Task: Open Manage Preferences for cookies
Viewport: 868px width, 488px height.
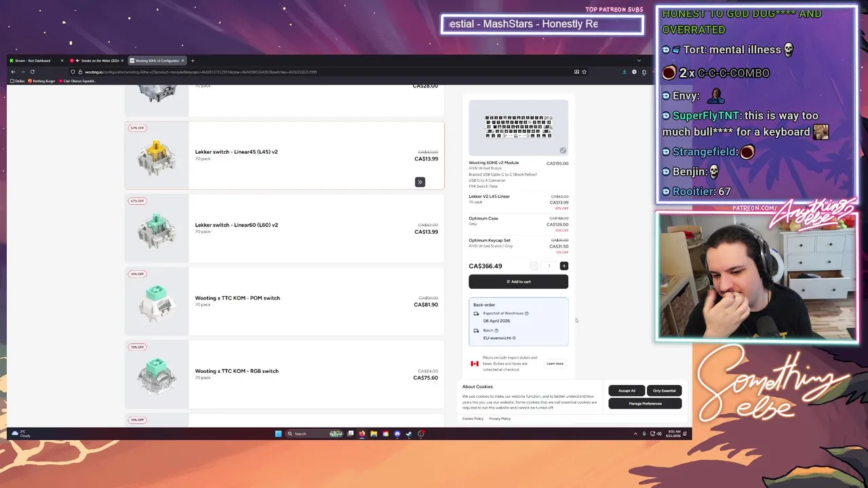Action: (x=645, y=403)
